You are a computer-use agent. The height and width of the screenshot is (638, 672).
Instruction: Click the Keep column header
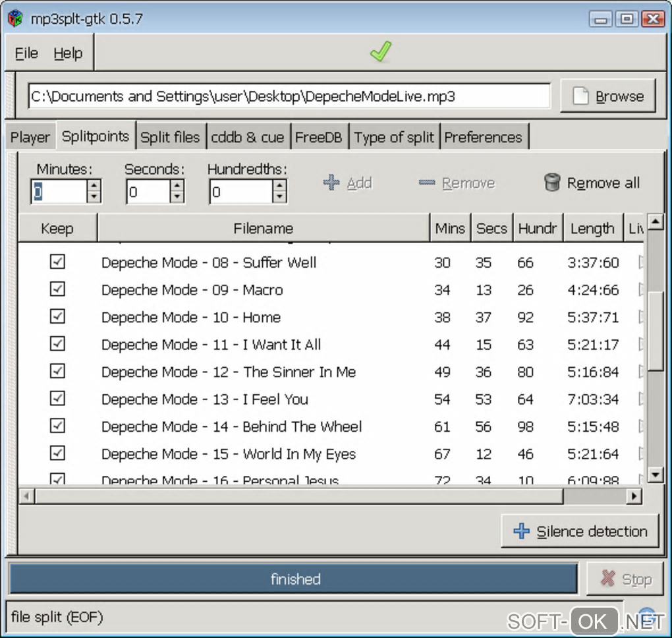click(x=57, y=228)
